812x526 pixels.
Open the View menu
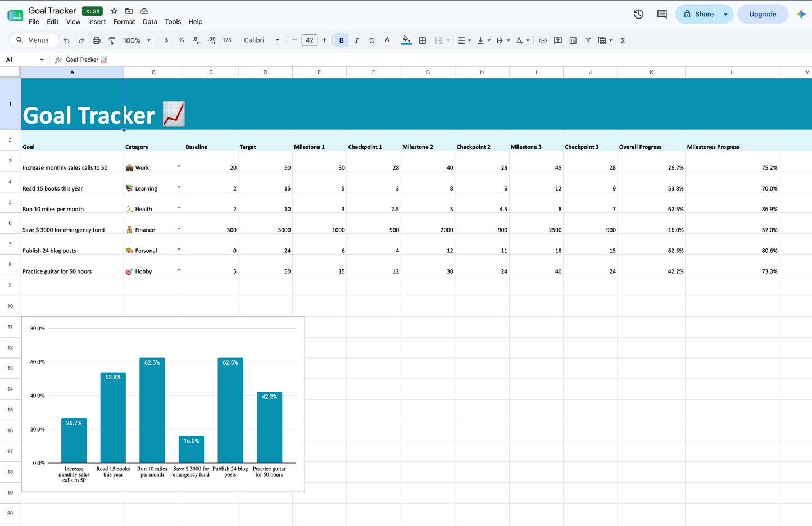[74, 22]
